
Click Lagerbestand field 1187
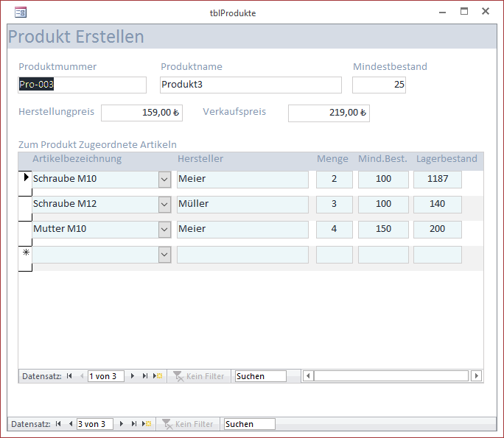[438, 180]
